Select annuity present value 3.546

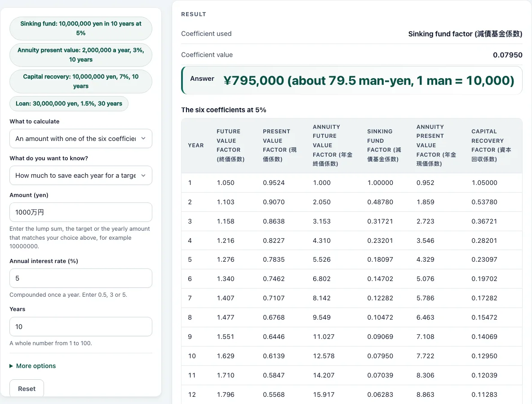pyautogui.click(x=426, y=241)
